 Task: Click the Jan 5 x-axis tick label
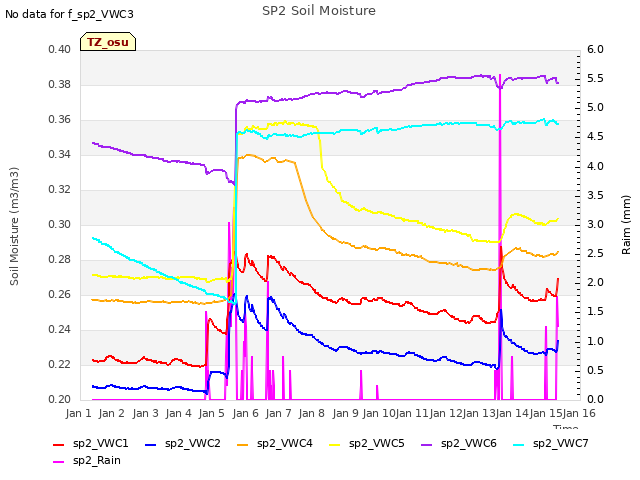coord(211,413)
